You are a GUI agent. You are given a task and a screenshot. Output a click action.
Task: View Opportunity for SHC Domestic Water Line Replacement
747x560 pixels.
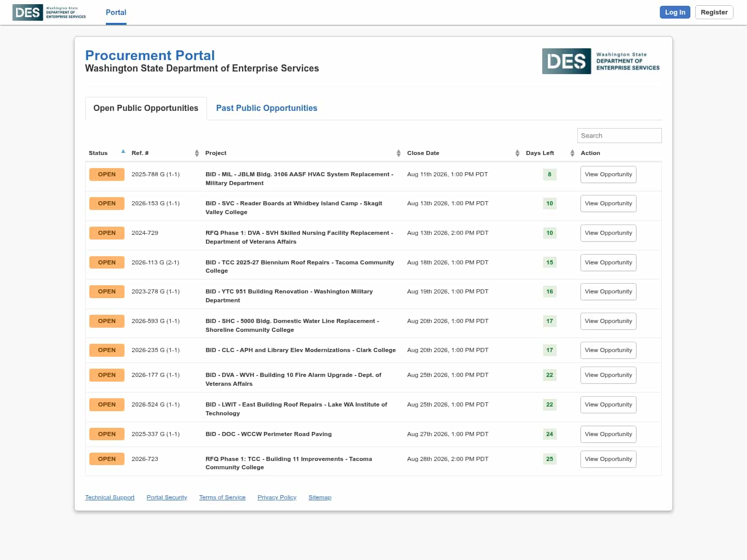608,321
